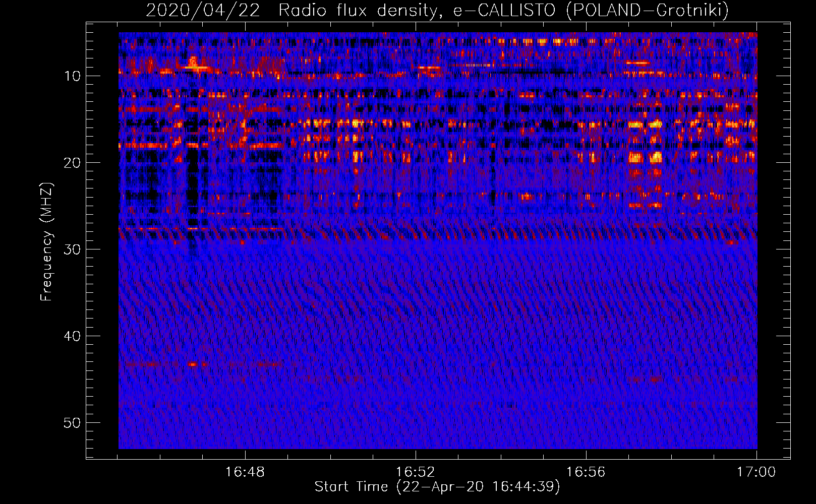Select the 10 frequency tick label
Image resolution: width=816 pixels, height=504 pixels.
click(x=72, y=76)
